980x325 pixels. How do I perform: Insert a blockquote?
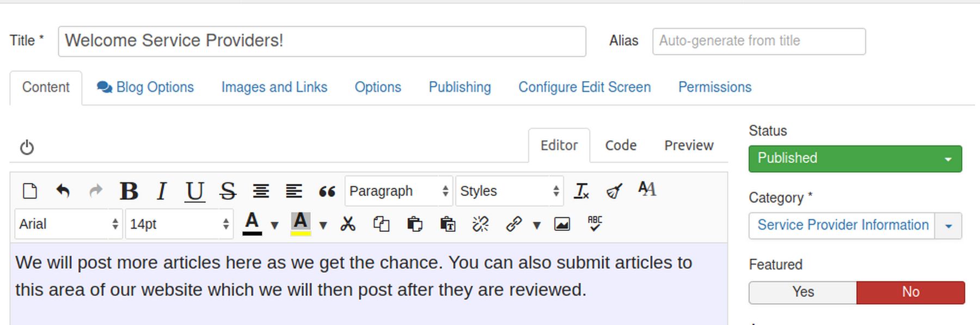tap(327, 191)
